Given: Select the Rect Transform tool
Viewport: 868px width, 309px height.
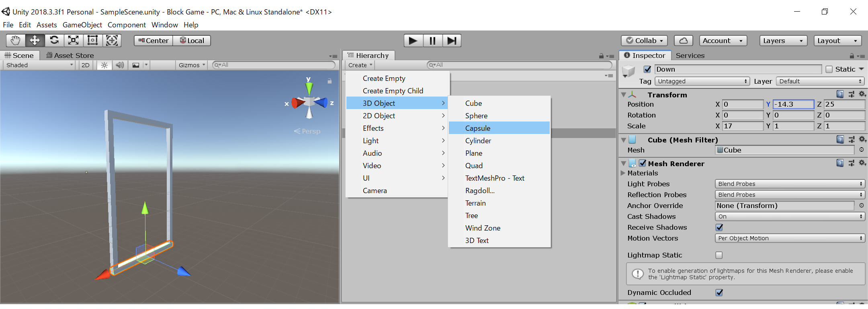Looking at the screenshot, I should [93, 41].
